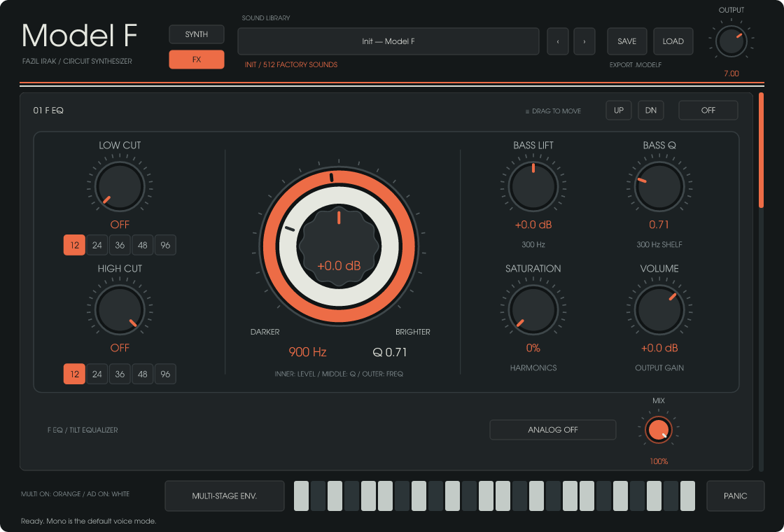Open the MULTI-STAGE ENV. panel

[x=225, y=496]
